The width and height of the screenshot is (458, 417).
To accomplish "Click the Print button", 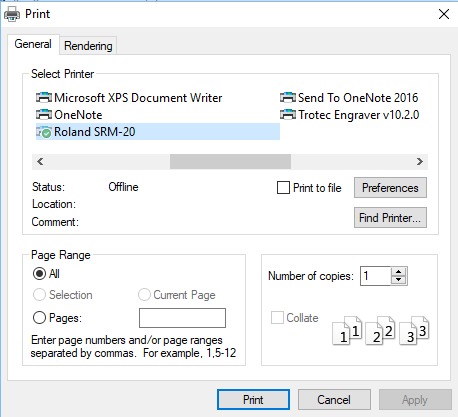I will click(x=253, y=400).
